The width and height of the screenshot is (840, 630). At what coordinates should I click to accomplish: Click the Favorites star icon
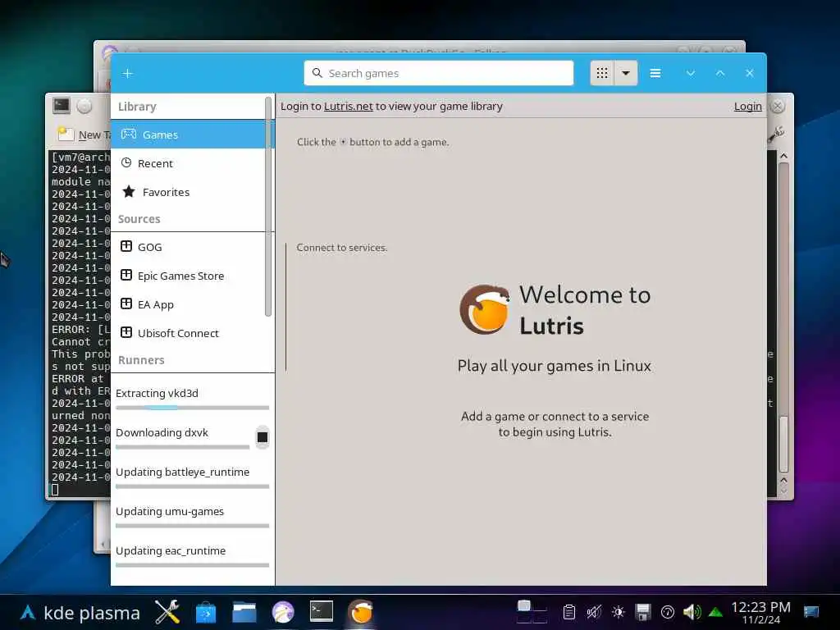click(x=129, y=191)
